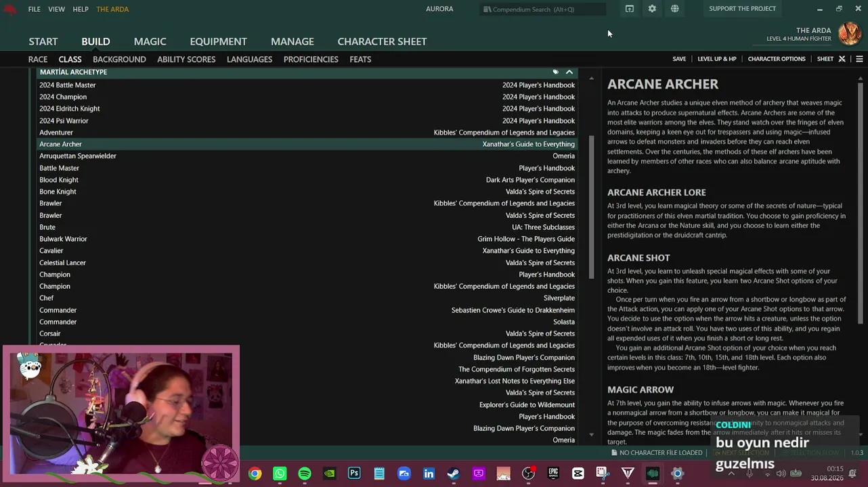Click the microphone icon in system tray
Screen dimensions: 868x487
pos(749,473)
